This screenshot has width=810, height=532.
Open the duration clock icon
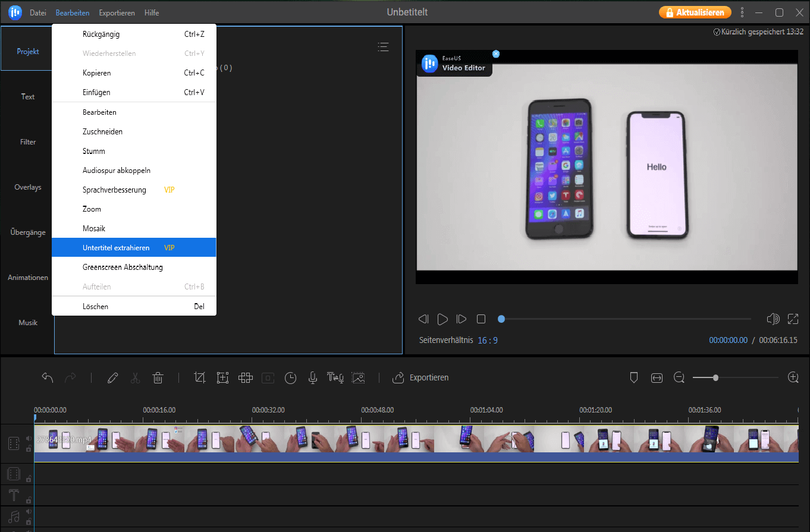pyautogui.click(x=290, y=378)
